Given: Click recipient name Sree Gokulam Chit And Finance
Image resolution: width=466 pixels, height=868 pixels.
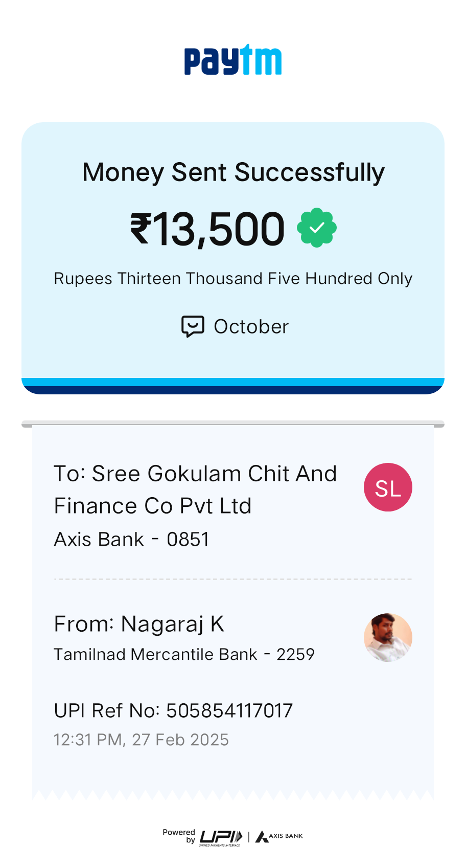Looking at the screenshot, I should (x=195, y=489).
